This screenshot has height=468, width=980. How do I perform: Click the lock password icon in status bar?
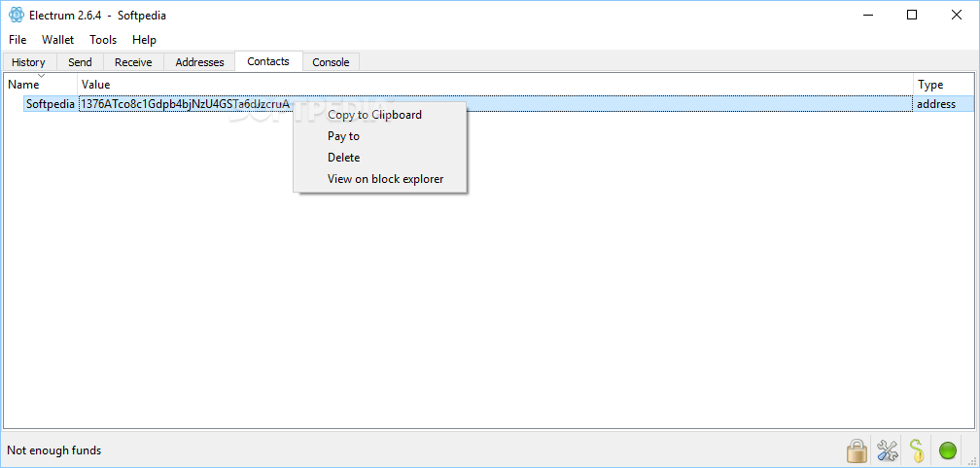[x=857, y=450]
